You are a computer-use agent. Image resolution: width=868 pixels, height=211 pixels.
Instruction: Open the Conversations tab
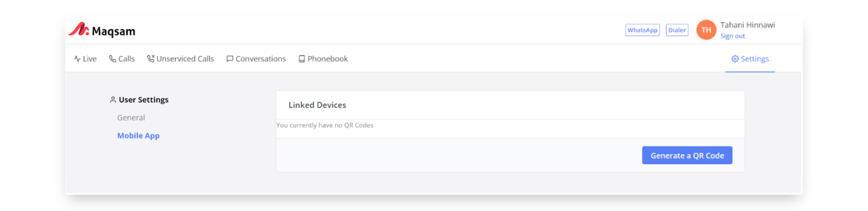(256, 59)
